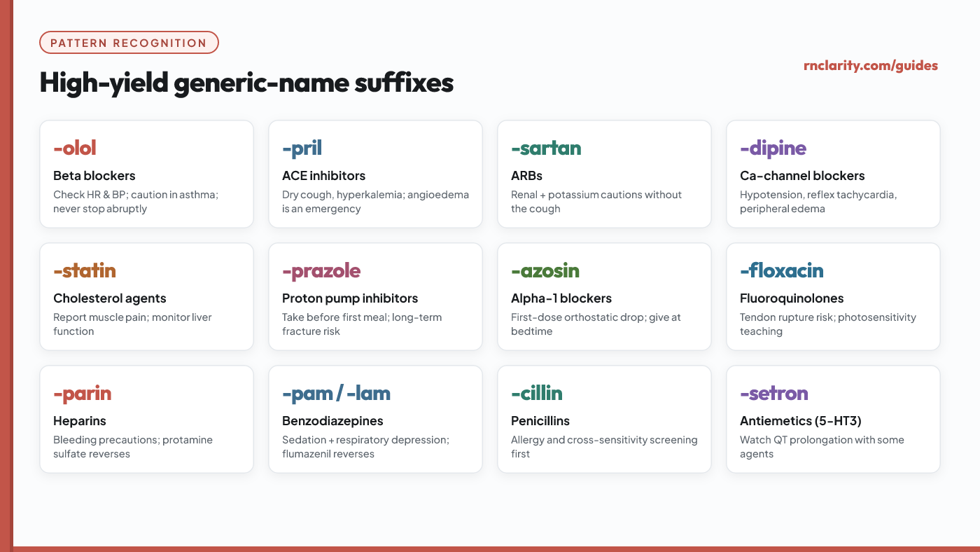Click the tendon rupture risk note

[828, 324]
